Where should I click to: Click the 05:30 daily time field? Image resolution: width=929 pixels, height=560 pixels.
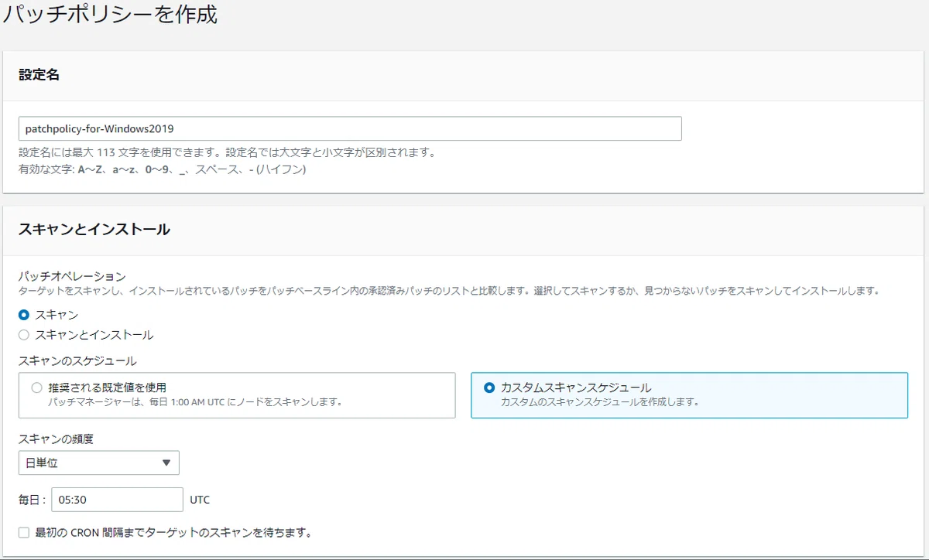pos(117,500)
